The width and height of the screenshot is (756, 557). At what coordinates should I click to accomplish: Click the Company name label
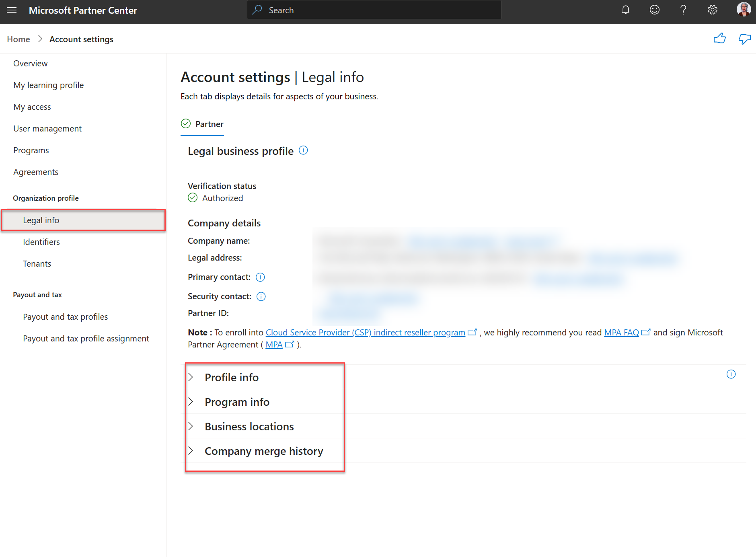(219, 240)
